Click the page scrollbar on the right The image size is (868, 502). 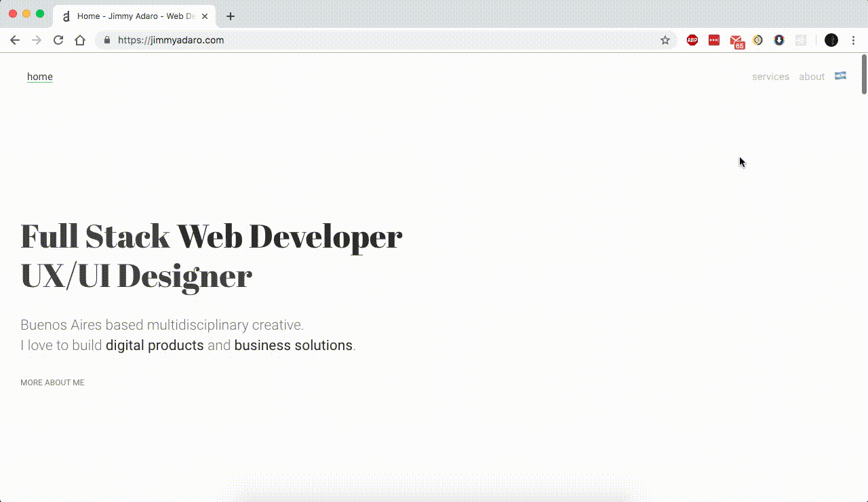(863, 75)
